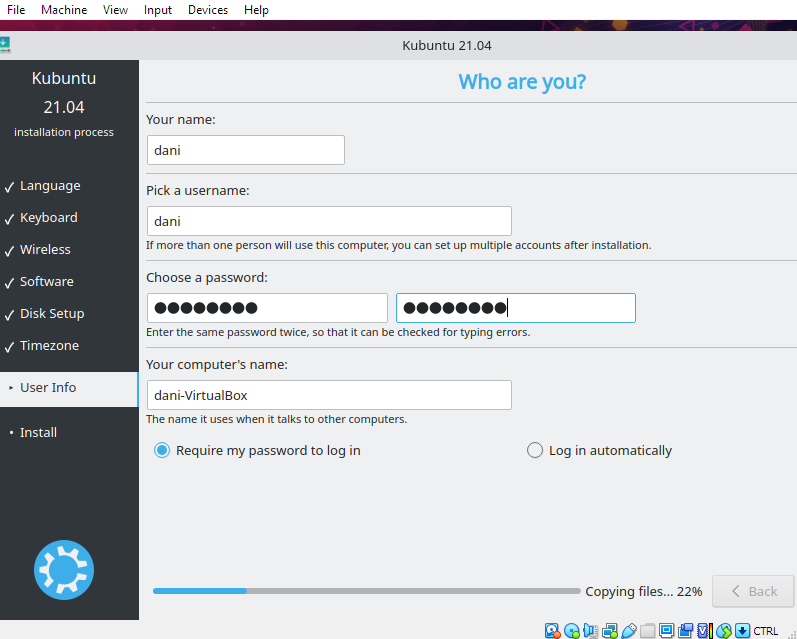This screenshot has height=639, width=797.
Task: Click the Your name field
Action: pyautogui.click(x=246, y=150)
